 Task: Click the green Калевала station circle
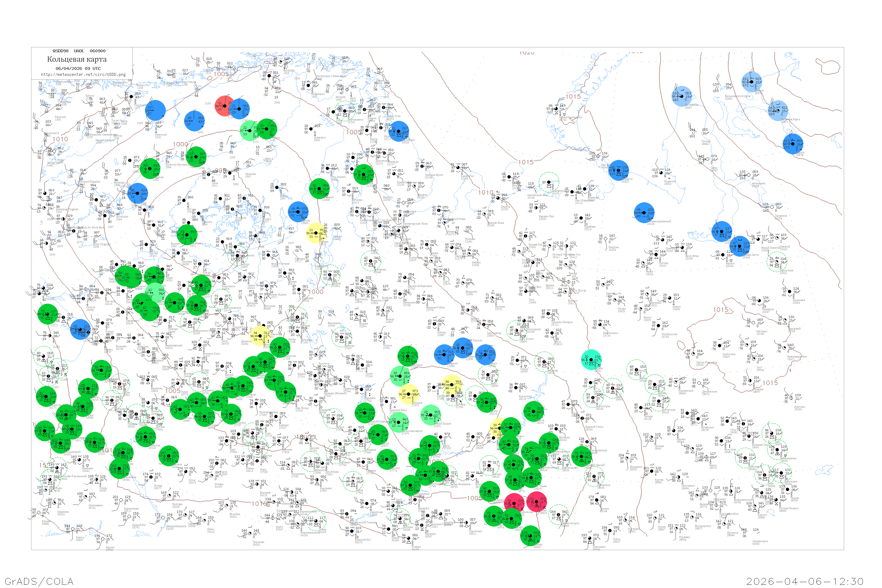(x=319, y=189)
